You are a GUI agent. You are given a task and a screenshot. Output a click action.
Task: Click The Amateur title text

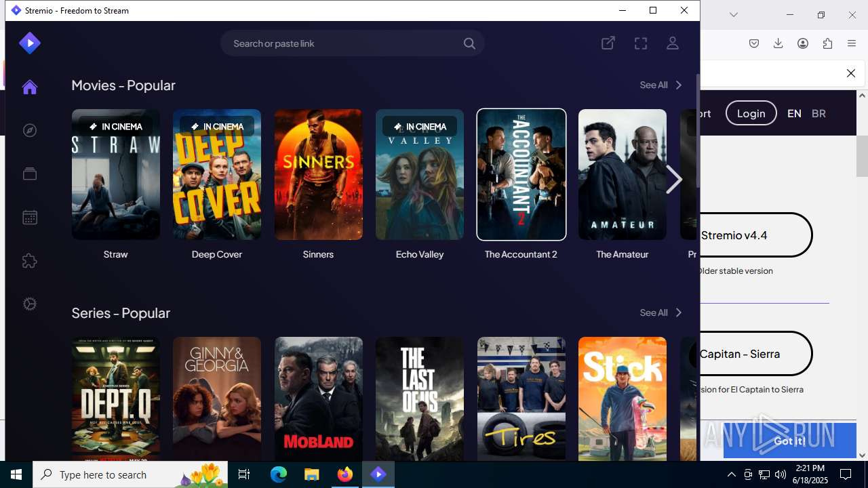coord(623,254)
